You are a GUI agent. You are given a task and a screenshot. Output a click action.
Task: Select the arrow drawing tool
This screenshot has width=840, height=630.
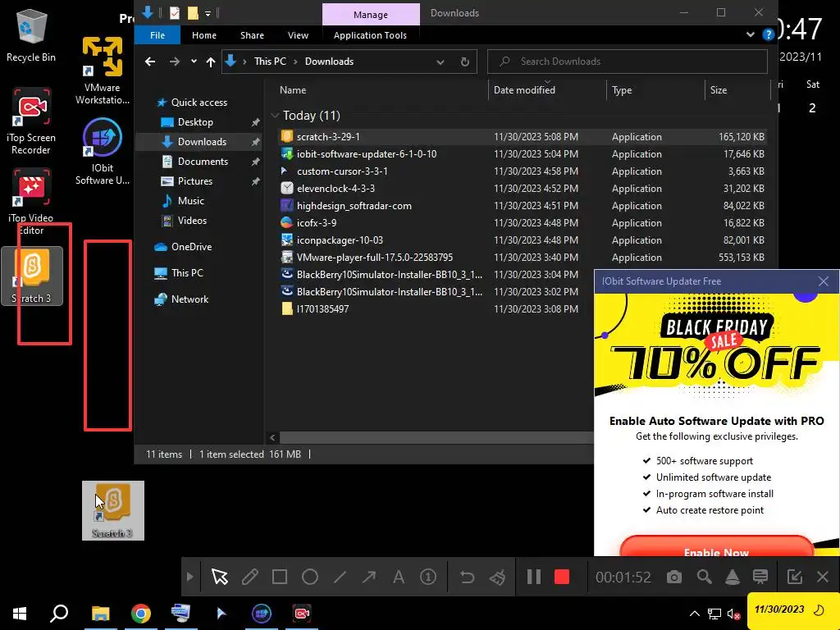[368, 577]
